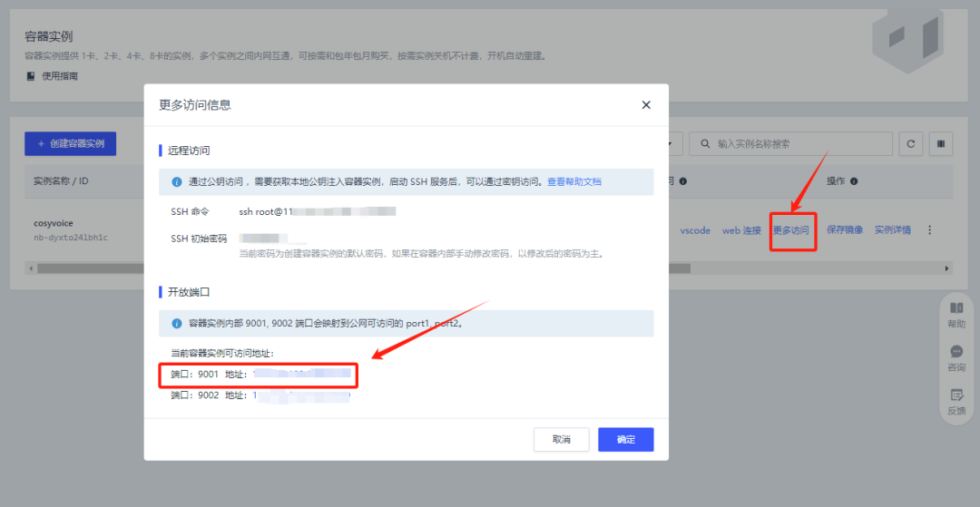Image resolution: width=980 pixels, height=507 pixels.
Task: Click the instance name cosyvoice
Action: coord(54,225)
